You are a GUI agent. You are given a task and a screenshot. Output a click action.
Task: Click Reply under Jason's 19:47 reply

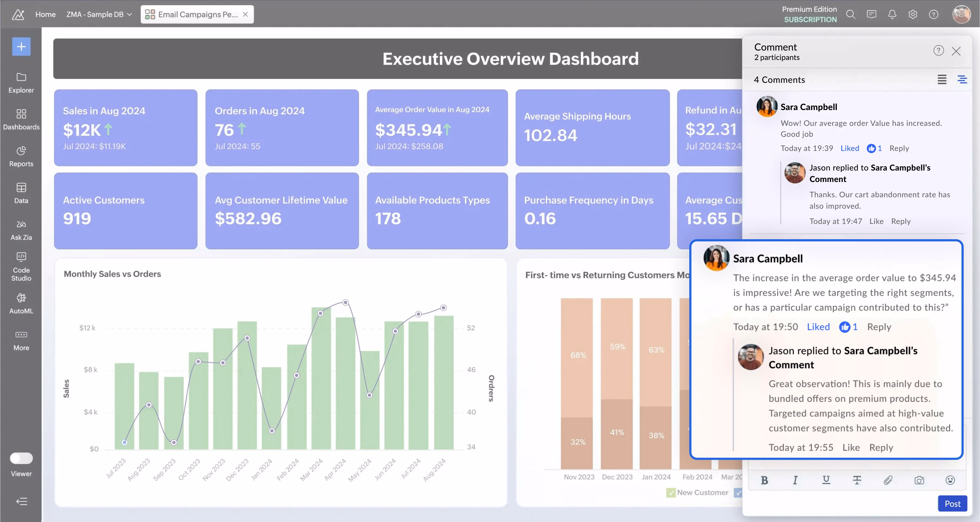901,221
